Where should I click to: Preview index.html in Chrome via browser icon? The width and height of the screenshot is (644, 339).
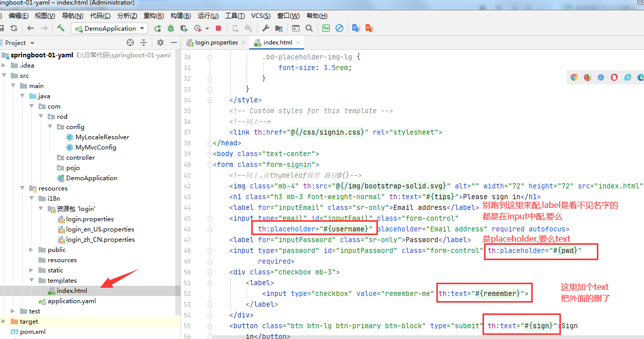574,77
